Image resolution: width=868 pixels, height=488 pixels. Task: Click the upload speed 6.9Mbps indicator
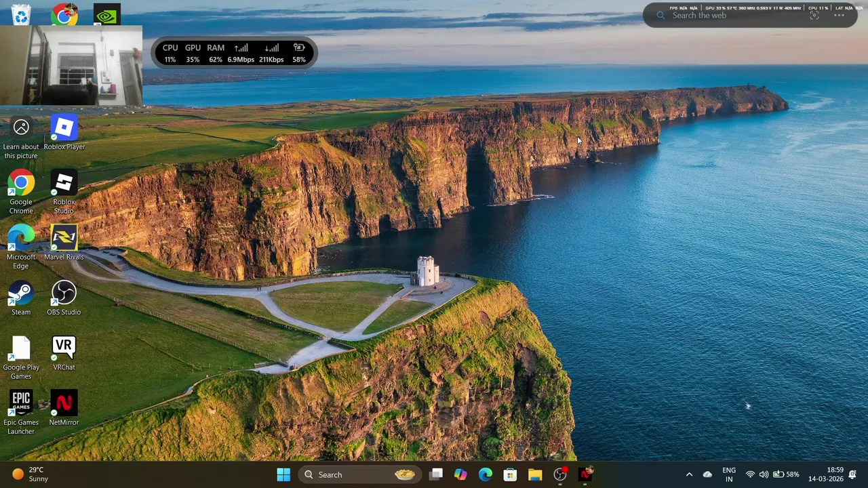(241, 54)
